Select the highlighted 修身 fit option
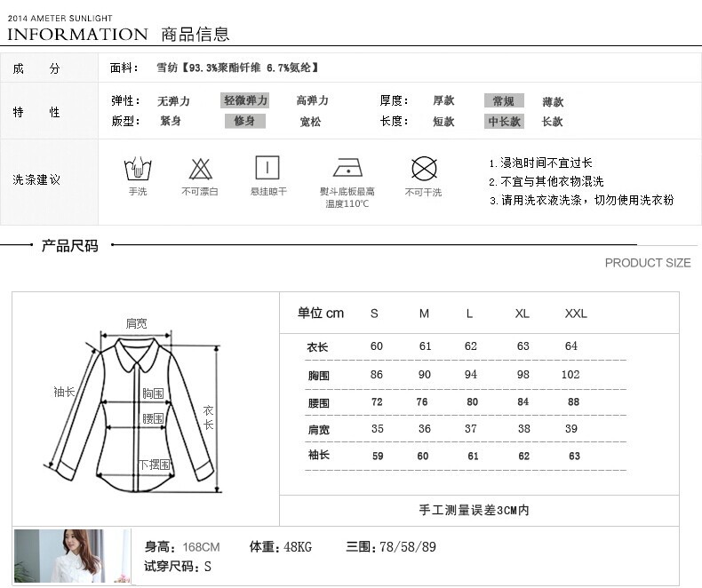 [x=244, y=121]
